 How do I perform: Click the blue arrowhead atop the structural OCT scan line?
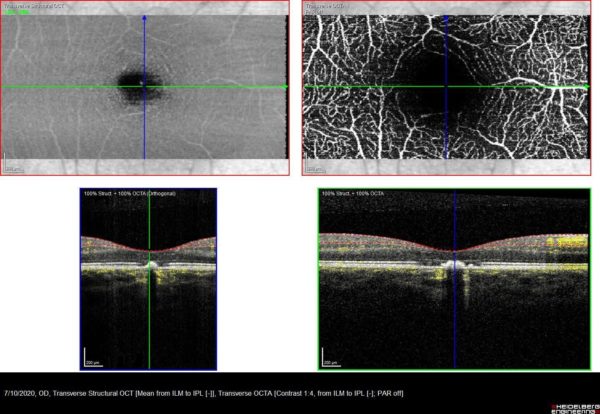click(145, 19)
